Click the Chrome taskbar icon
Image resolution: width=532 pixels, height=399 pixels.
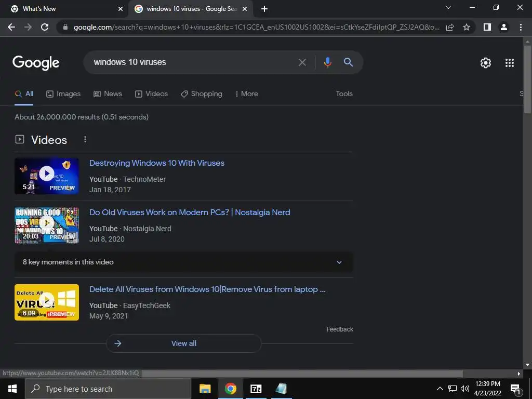230,389
